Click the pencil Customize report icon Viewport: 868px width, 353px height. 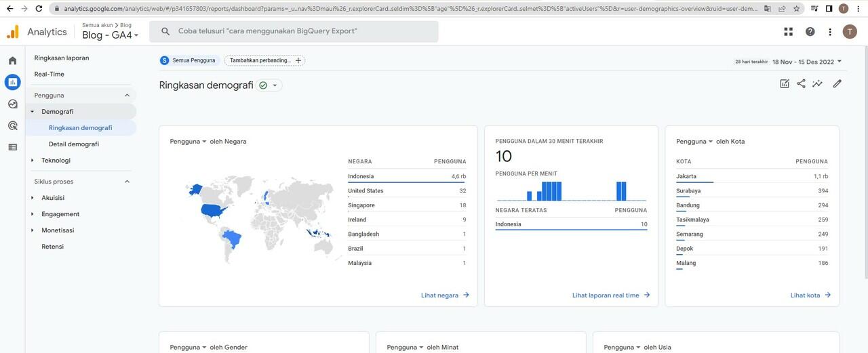(837, 84)
